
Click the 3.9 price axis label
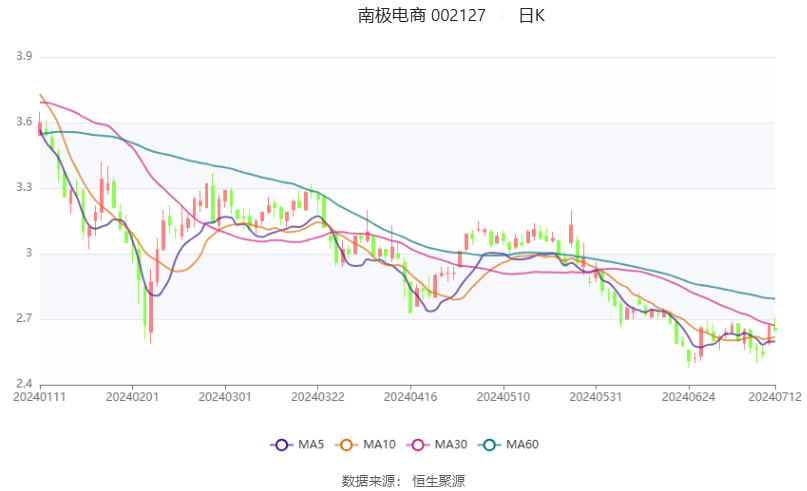[x=24, y=56]
